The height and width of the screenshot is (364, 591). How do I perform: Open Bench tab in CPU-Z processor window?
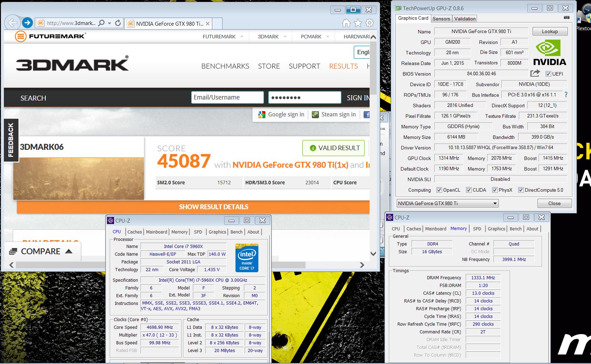(237, 232)
